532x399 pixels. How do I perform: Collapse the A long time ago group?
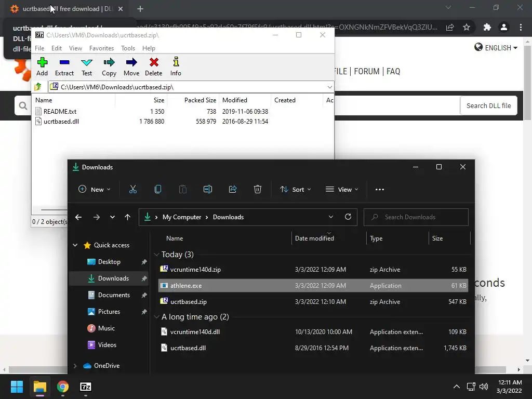[156, 317]
